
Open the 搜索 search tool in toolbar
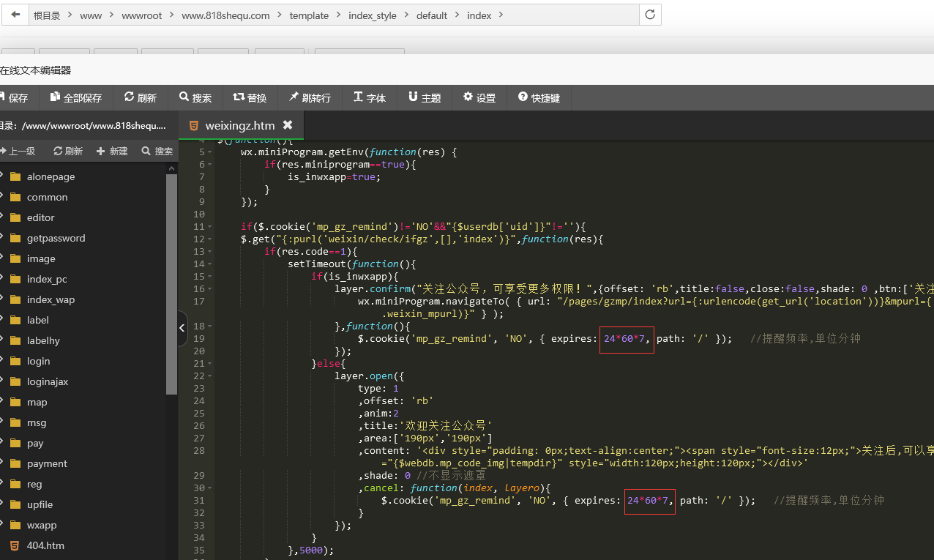click(195, 98)
